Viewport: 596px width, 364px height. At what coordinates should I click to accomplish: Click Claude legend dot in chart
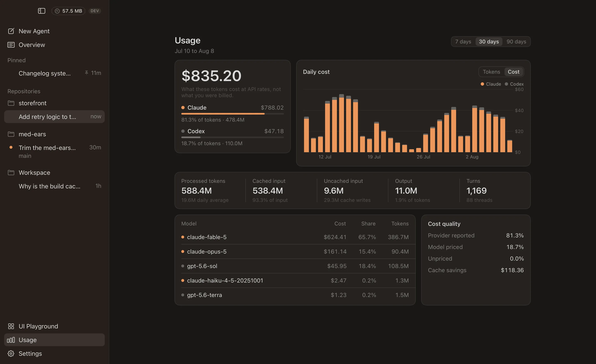pos(482,84)
